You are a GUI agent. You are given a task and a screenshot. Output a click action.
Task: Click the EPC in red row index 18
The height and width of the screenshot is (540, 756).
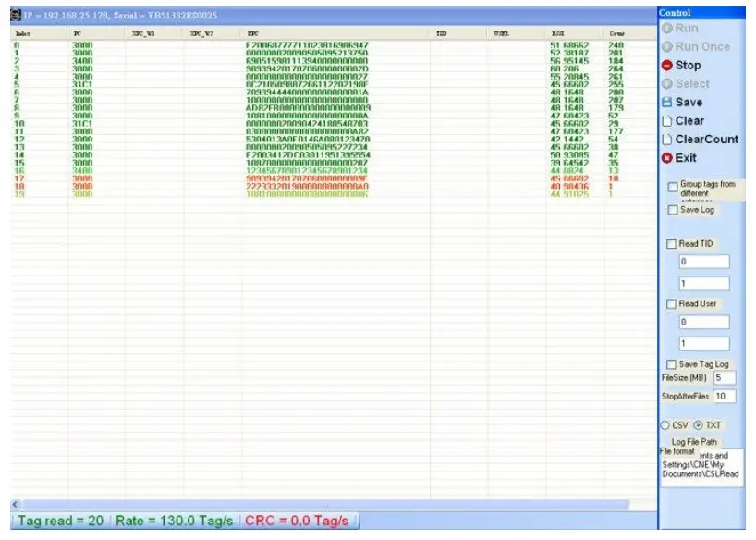(x=307, y=187)
